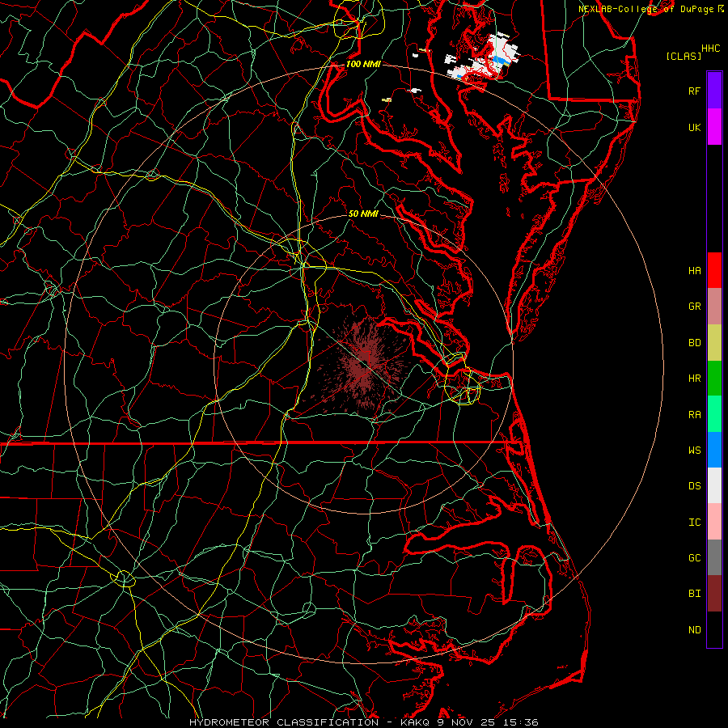Click the 50 NMI range ring label
Viewport: 728px width, 728px height.
tap(363, 214)
